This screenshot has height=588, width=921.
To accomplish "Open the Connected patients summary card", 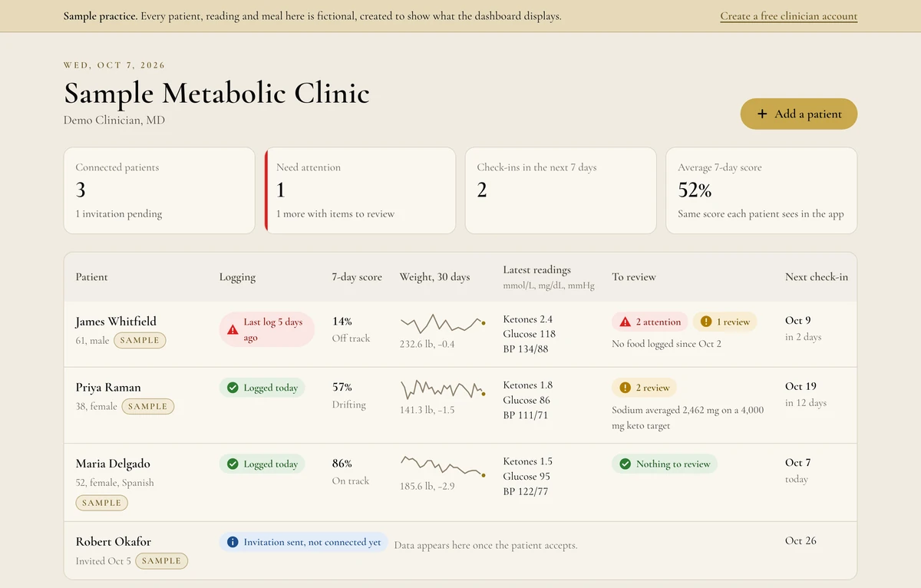I will 159,190.
